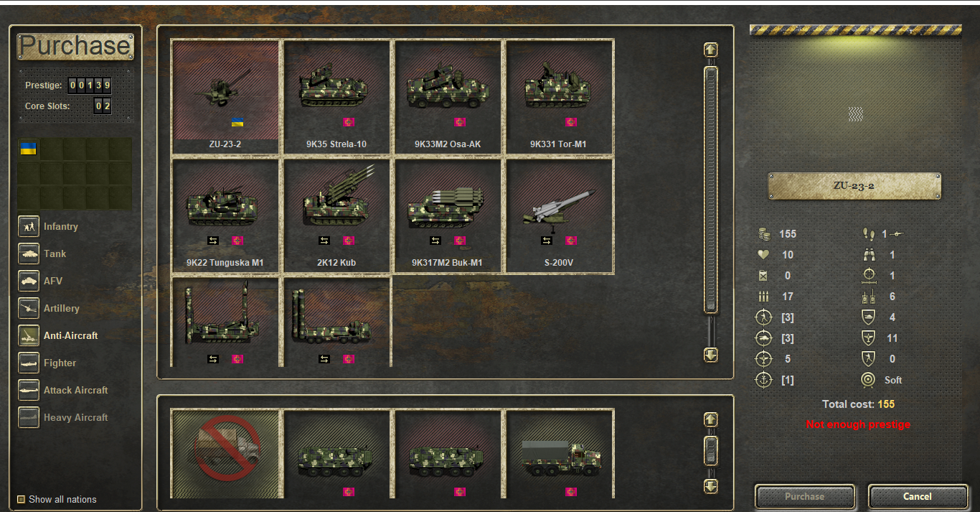Image resolution: width=980 pixels, height=512 pixels.
Task: Switch to Fighter unit class
Action: tap(29, 363)
